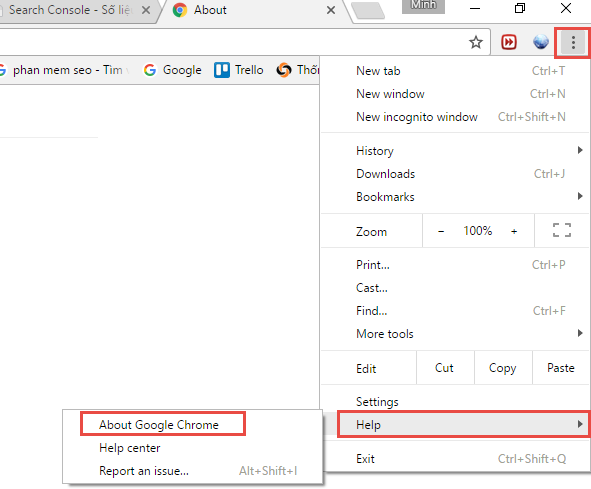Close the Search Console tab
The width and height of the screenshot is (591, 489).
click(146, 10)
